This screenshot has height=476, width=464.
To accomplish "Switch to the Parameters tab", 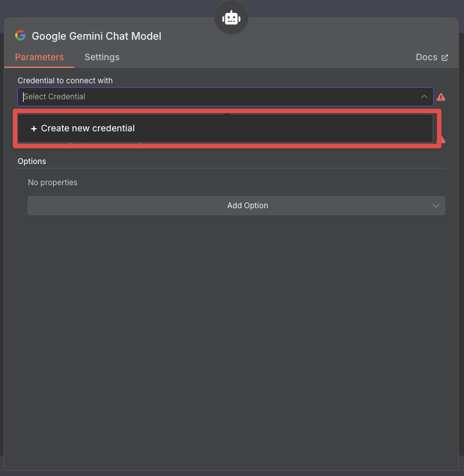I will pyautogui.click(x=40, y=57).
